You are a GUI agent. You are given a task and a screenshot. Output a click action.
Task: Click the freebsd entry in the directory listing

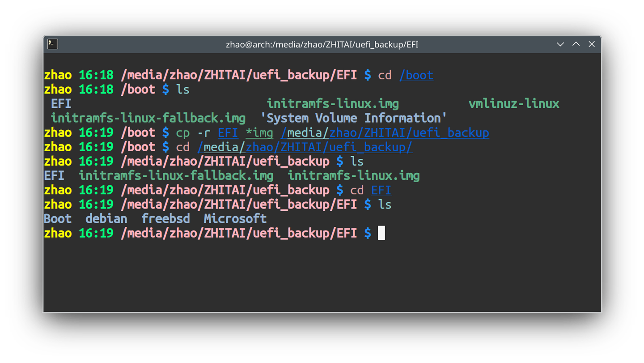[x=165, y=218]
